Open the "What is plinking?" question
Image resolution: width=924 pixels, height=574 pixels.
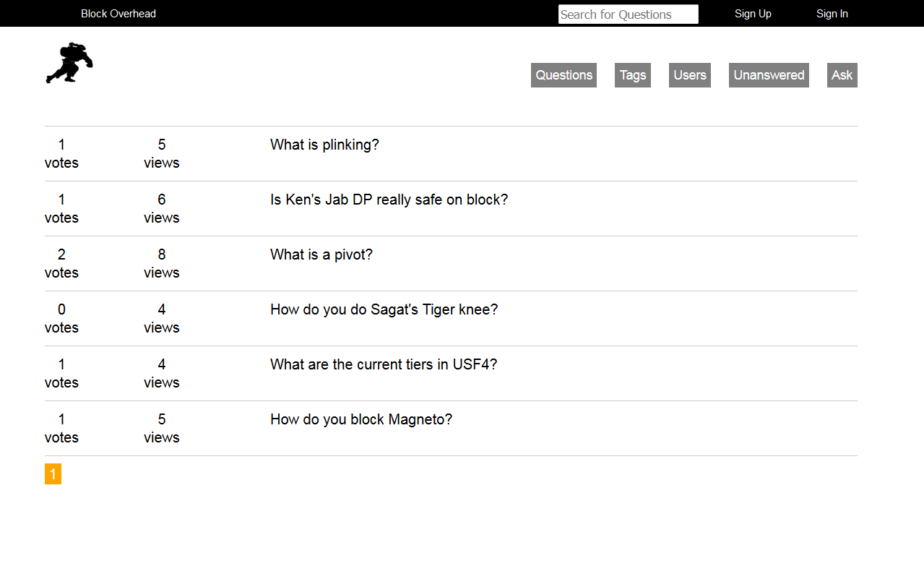pos(324,145)
